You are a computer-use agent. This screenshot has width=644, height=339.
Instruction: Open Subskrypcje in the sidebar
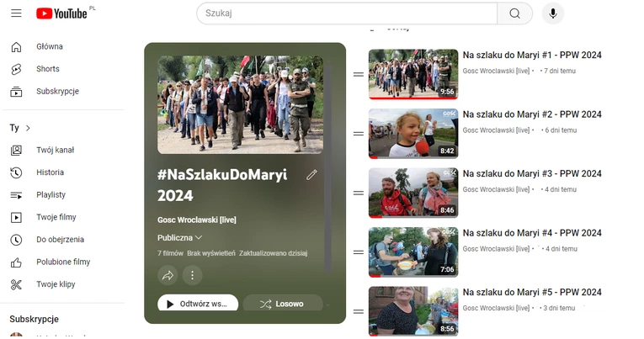[57, 92]
